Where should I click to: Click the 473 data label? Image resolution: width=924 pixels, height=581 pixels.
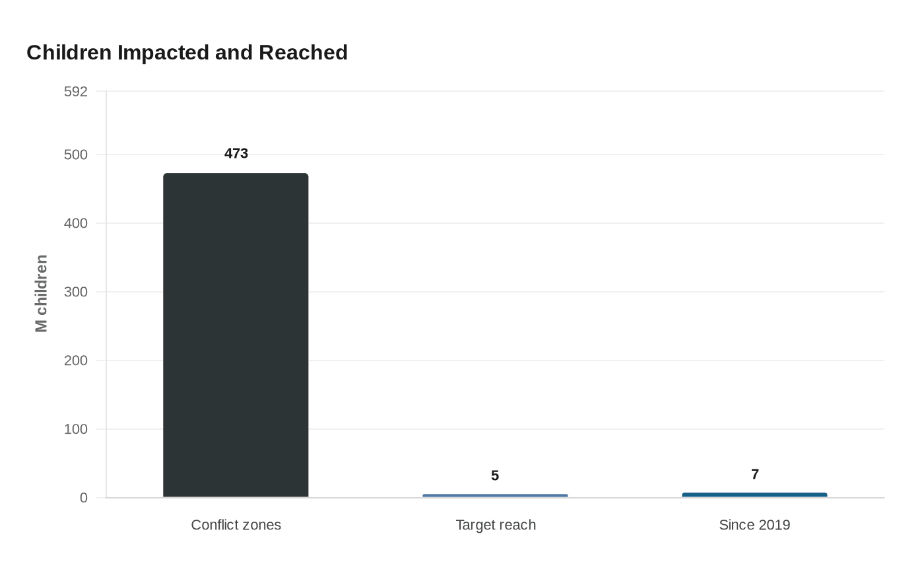click(236, 153)
